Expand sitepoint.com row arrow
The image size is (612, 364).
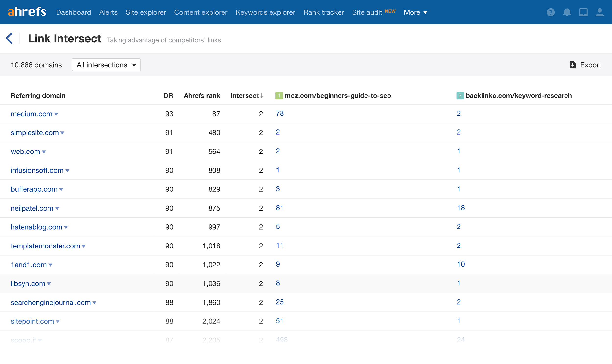pos(58,322)
